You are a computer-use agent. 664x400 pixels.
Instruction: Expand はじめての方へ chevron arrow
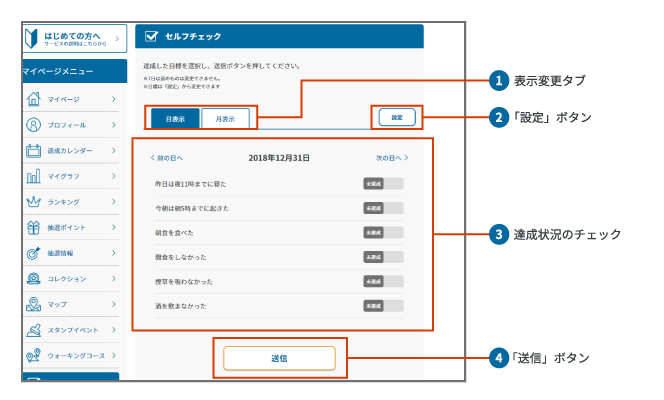coord(117,39)
